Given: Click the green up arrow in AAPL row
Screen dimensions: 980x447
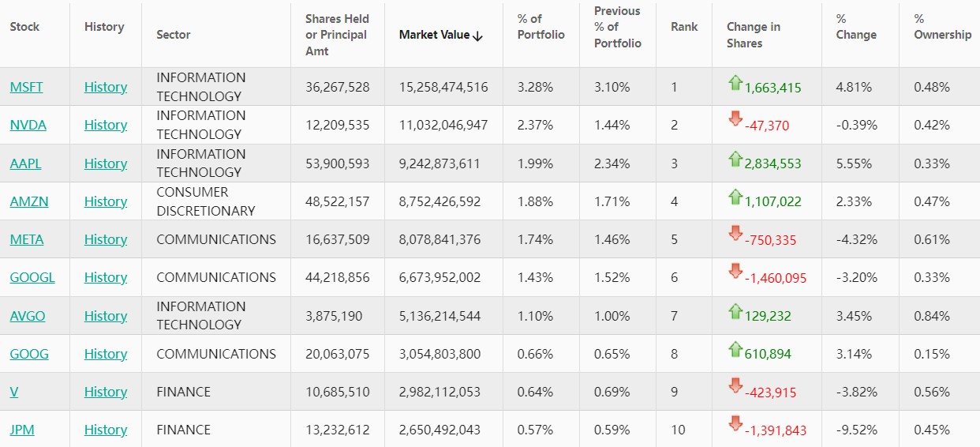Looking at the screenshot, I should [735, 159].
